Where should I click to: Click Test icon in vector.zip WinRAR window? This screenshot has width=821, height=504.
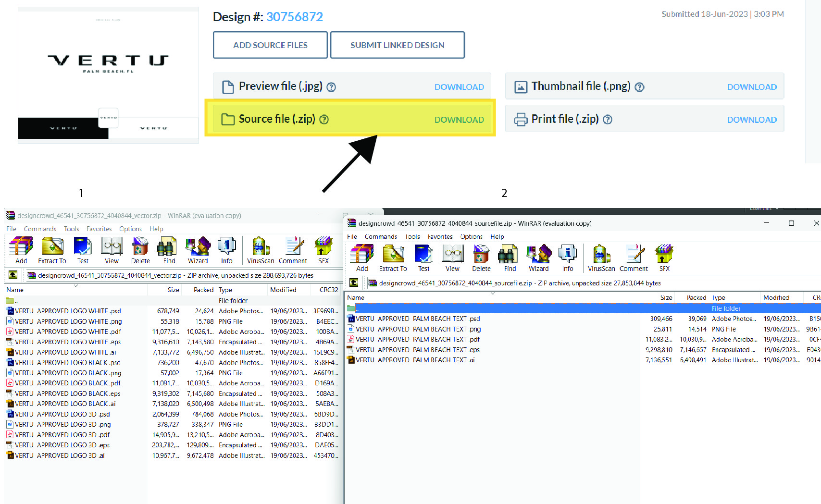[83, 250]
